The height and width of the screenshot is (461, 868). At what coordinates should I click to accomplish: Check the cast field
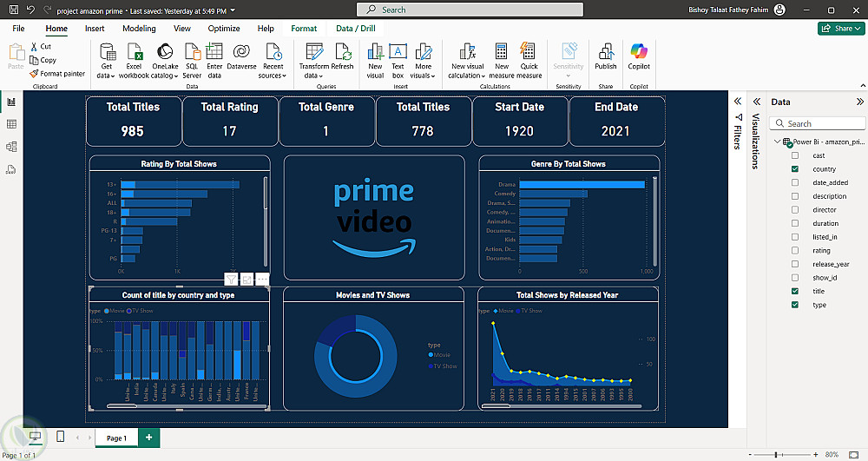[x=795, y=155]
